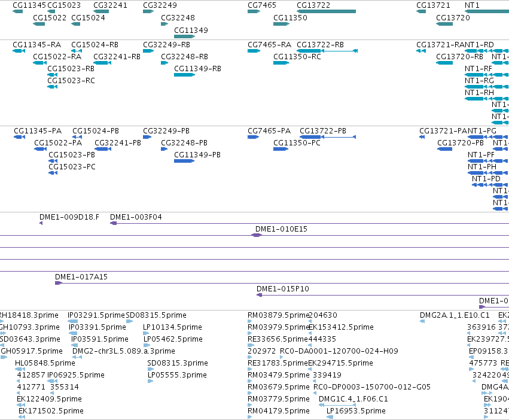Click protein CG13722-PB
This screenshot has width=509, height=420.
click(328, 137)
